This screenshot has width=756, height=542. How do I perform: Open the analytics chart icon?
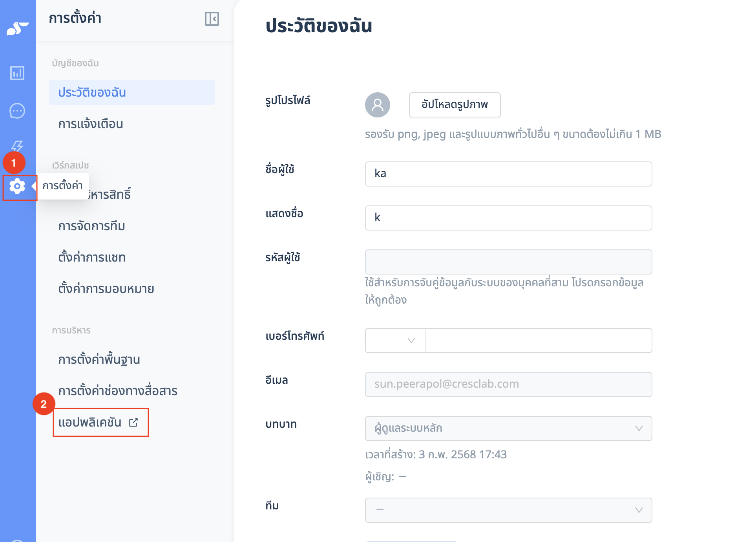click(x=17, y=73)
